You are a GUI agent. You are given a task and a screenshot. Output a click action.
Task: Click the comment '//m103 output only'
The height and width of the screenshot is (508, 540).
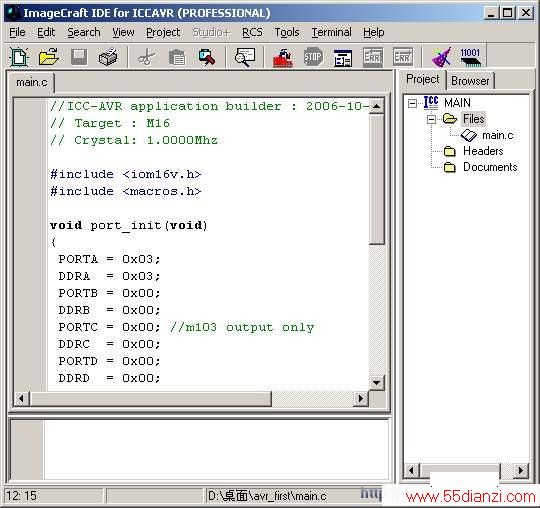click(x=241, y=327)
